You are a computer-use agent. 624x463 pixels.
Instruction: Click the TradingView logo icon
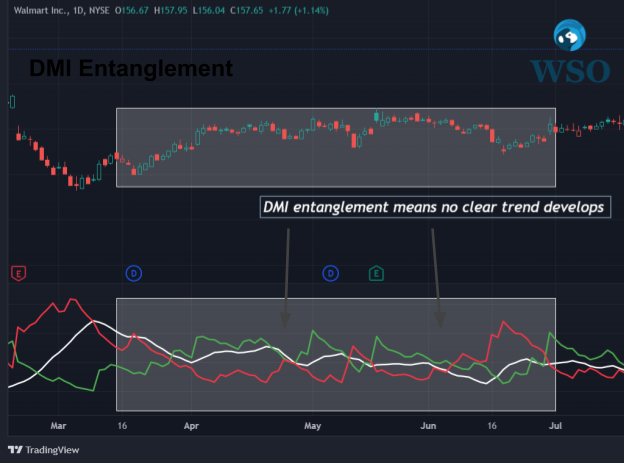click(x=16, y=450)
